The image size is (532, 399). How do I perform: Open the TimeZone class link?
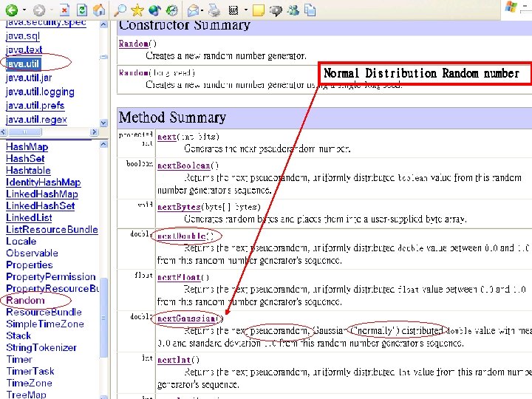(29, 383)
